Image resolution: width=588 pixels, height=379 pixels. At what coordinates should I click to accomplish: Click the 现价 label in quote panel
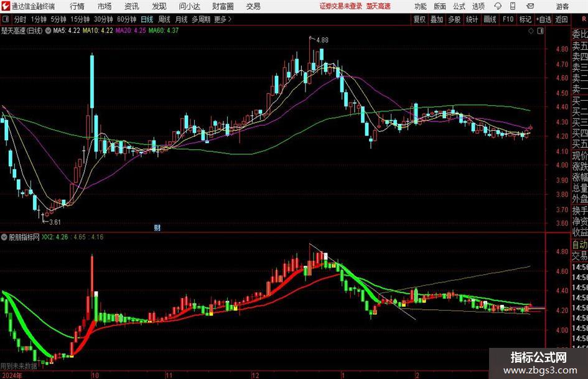point(580,156)
